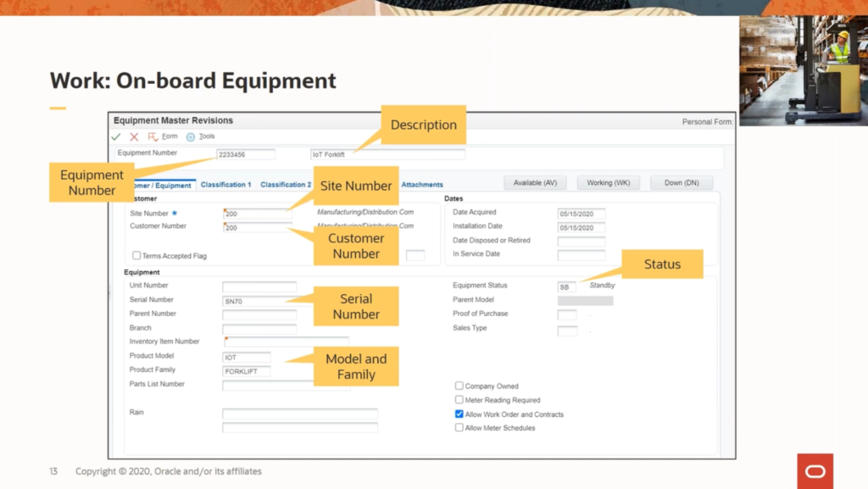Check Meter Reading Required

coord(459,400)
